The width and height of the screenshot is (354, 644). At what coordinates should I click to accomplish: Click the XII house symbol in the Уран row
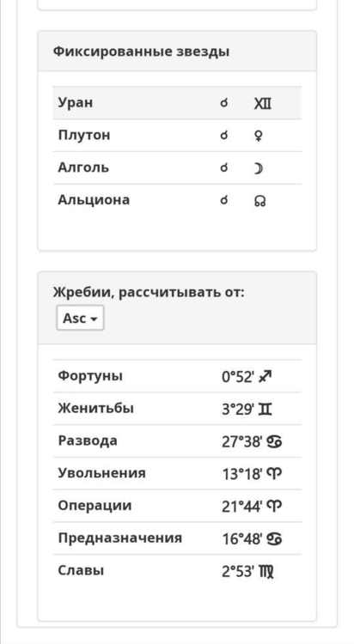263,104
